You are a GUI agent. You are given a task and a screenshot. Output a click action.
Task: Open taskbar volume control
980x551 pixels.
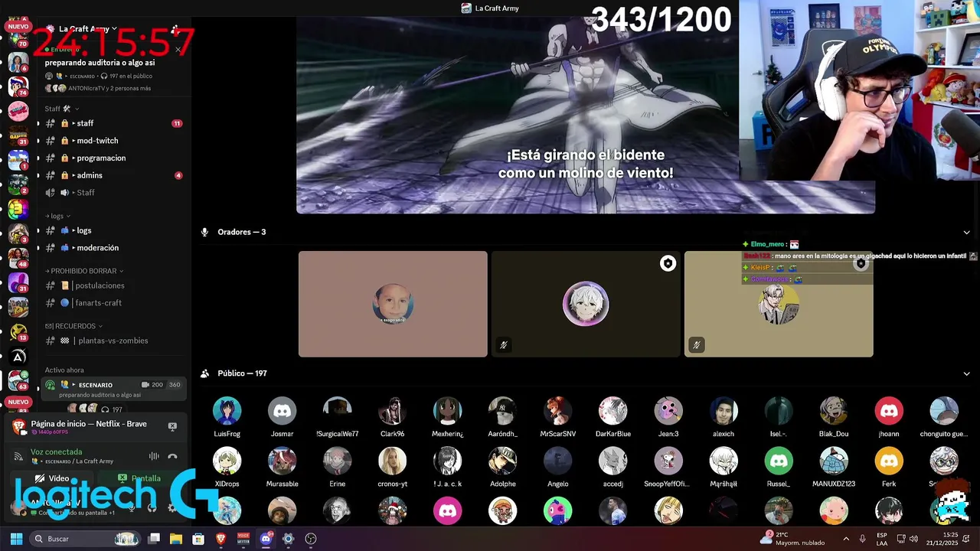[913, 539]
